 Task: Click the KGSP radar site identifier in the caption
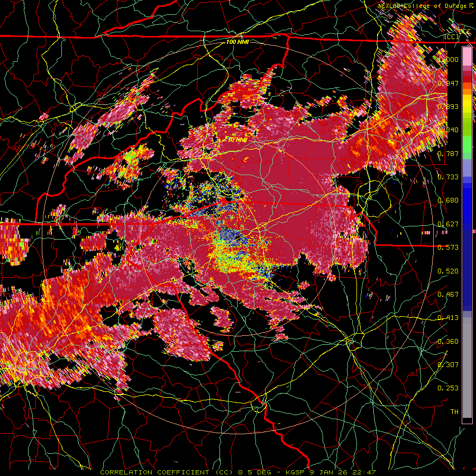[296, 472]
